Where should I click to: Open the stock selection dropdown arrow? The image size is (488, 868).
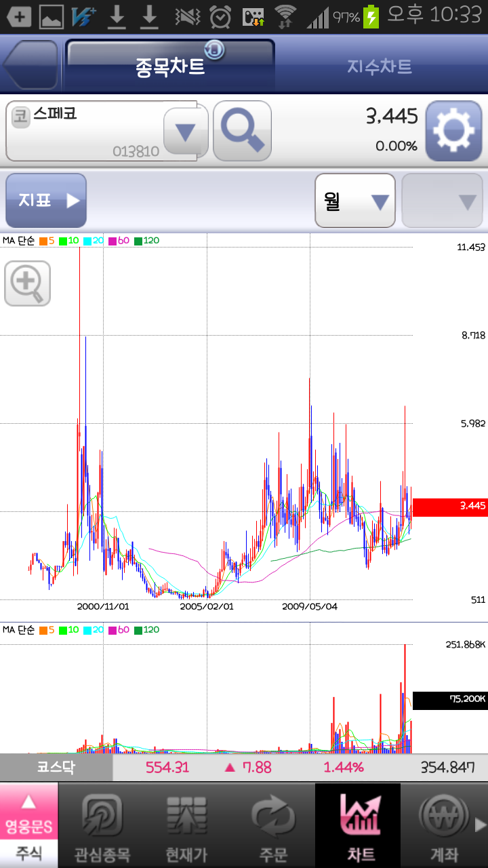click(x=186, y=132)
